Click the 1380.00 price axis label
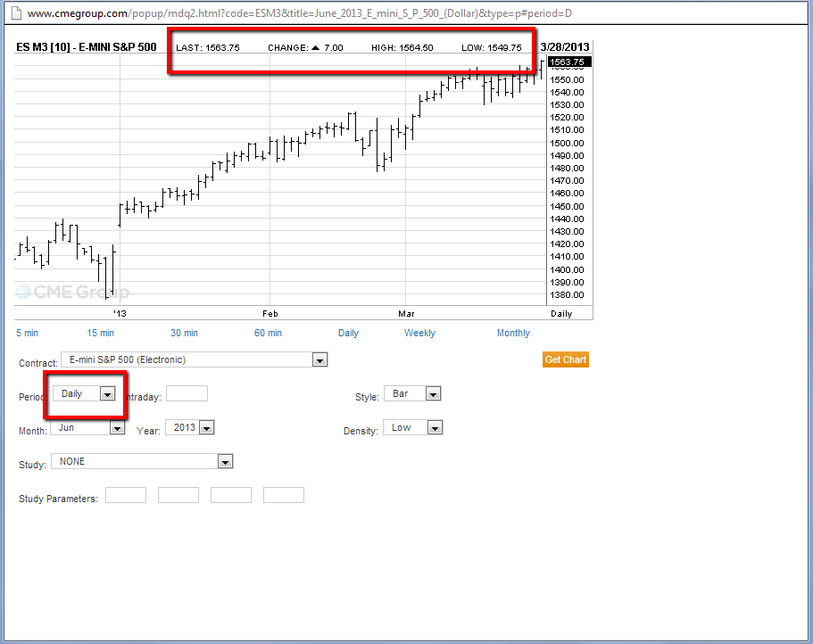Screen dimensions: 813x644 (x=567, y=295)
